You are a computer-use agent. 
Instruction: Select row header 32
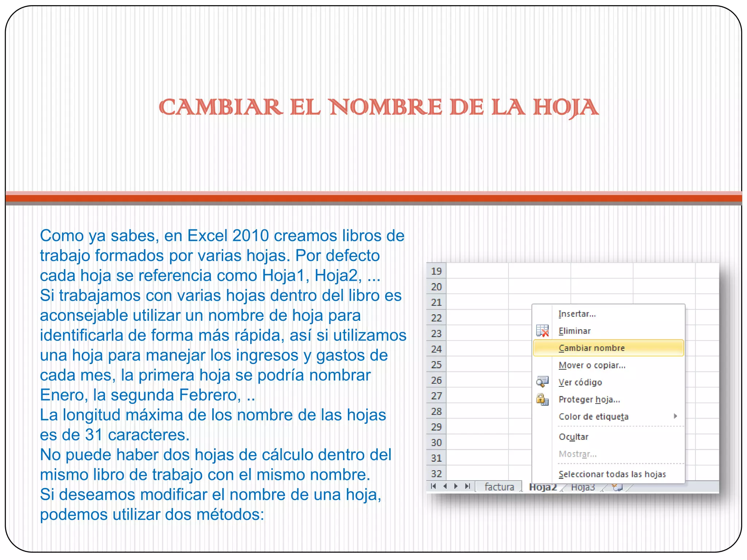[436, 473]
